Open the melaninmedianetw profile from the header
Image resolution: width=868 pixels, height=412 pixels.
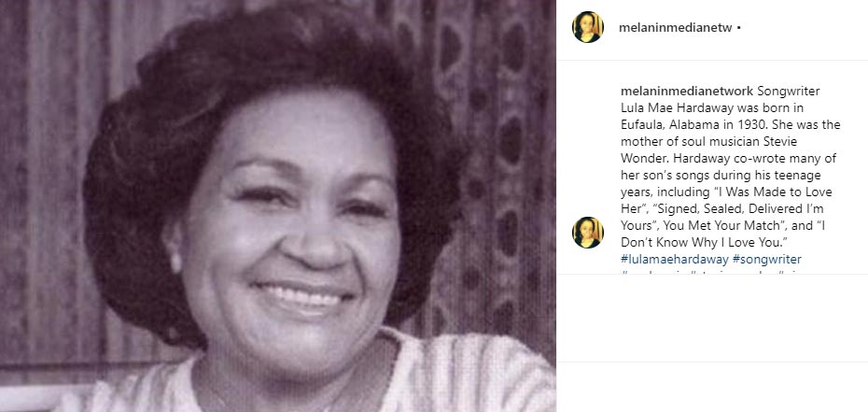676,28
